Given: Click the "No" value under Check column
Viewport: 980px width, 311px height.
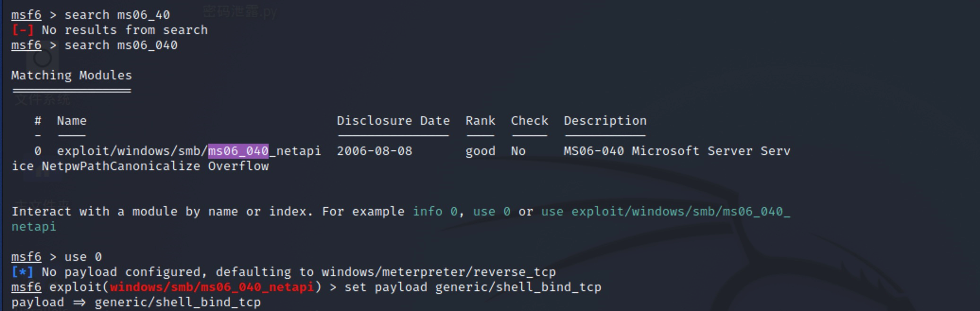Looking at the screenshot, I should [x=518, y=151].
